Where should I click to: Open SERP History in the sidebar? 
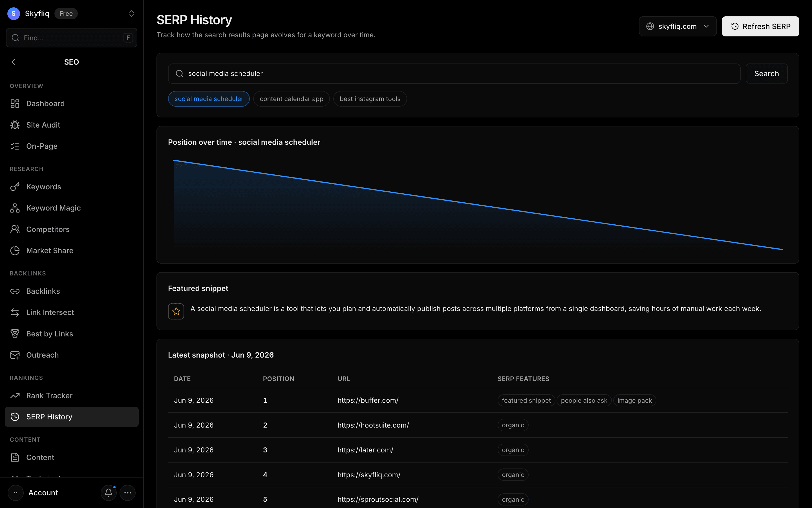click(72, 417)
